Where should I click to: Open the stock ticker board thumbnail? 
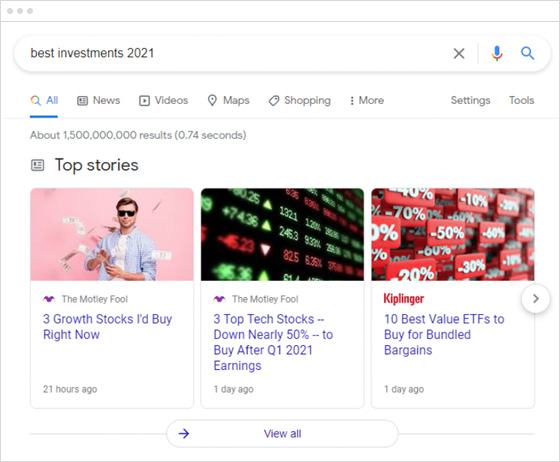(282, 235)
